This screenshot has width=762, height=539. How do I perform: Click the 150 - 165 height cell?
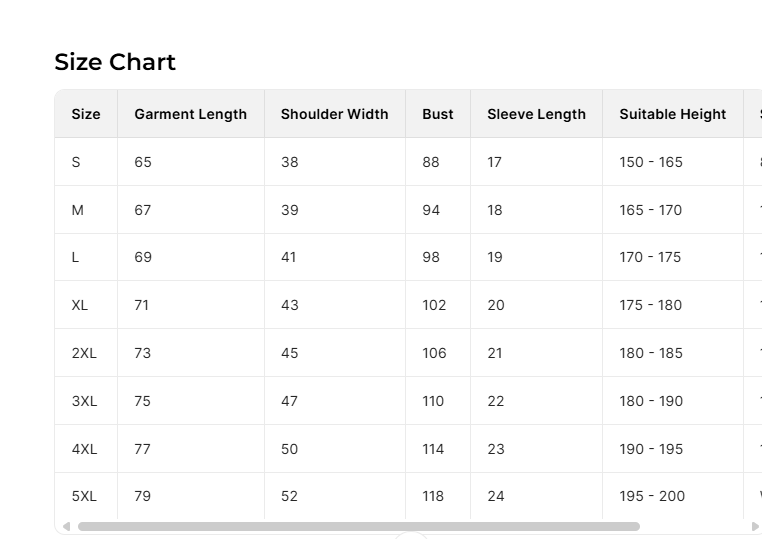[x=650, y=162]
